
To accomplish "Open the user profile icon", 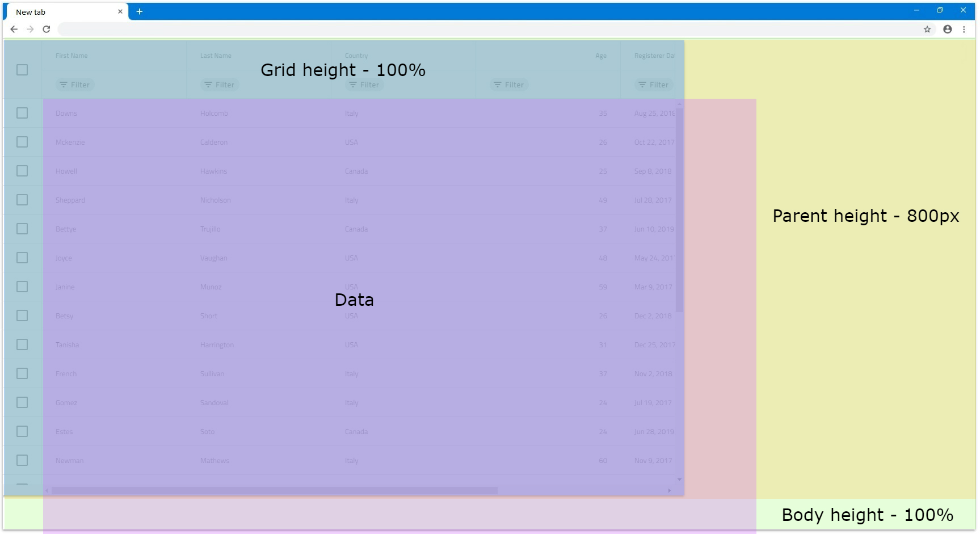I will click(947, 30).
